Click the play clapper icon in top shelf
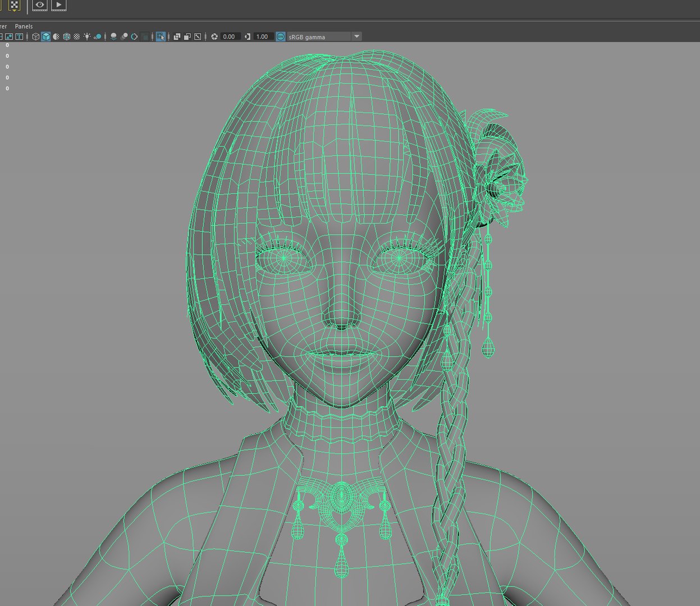The height and width of the screenshot is (606, 700). (59, 6)
